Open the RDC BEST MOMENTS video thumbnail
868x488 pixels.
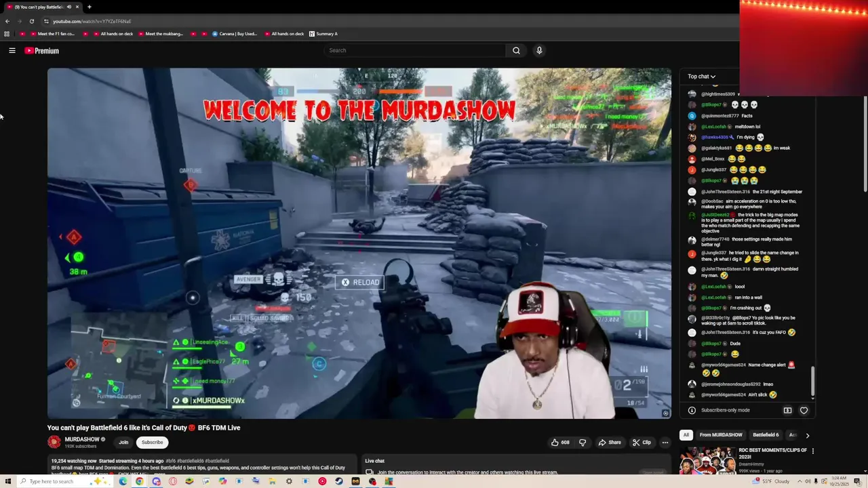coord(707,461)
